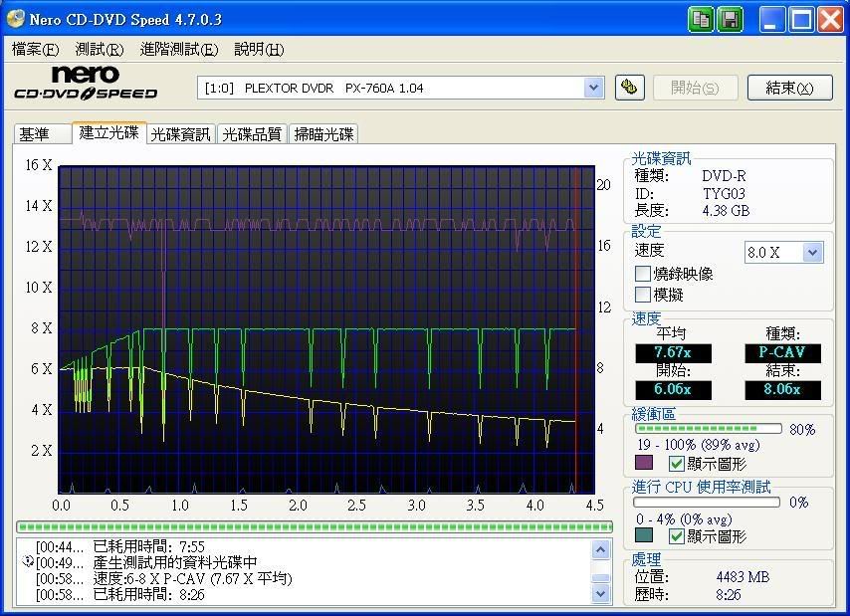
Task: Click the 結束(X) button
Action: [789, 88]
